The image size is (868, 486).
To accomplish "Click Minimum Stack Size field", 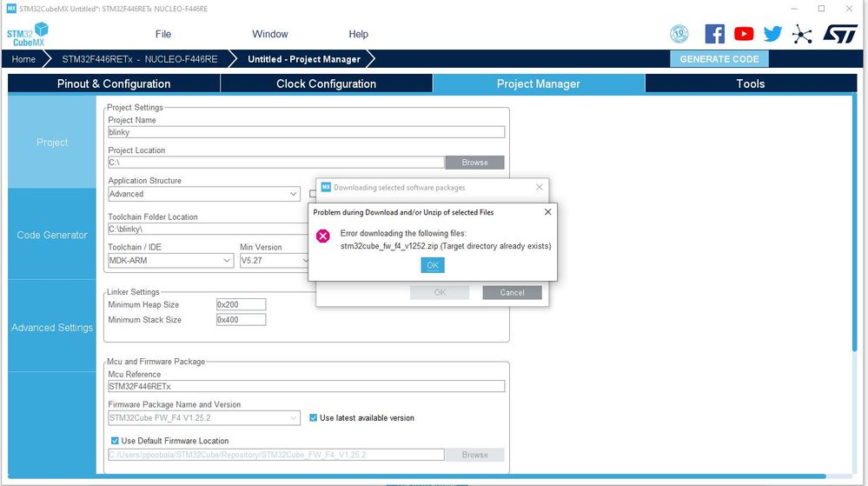I will click(x=241, y=320).
